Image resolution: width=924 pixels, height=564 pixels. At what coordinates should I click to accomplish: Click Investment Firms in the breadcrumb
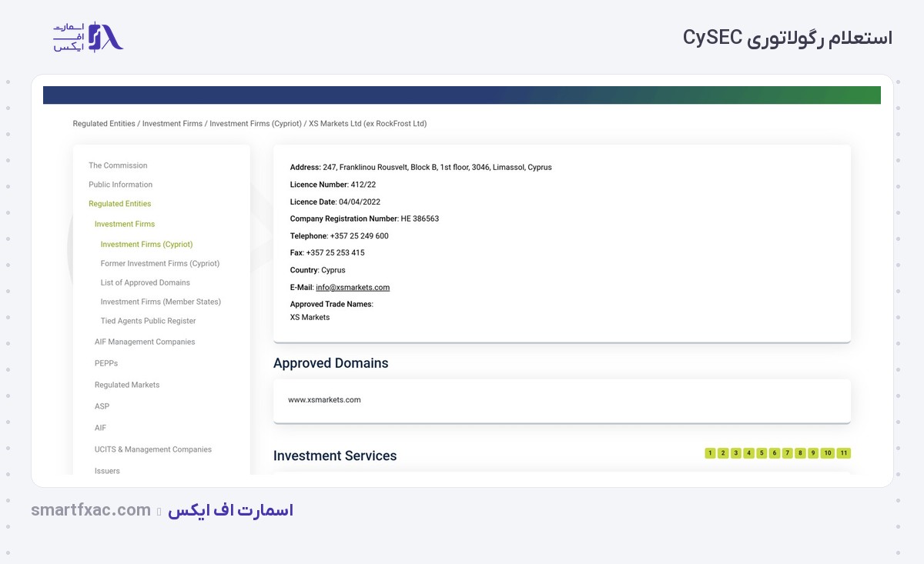tap(172, 123)
